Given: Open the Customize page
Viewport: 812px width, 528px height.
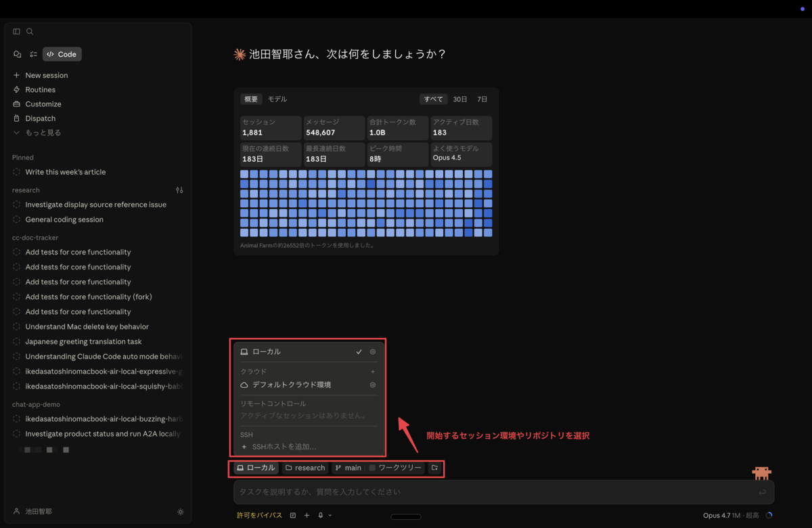Looking at the screenshot, I should pos(37,104).
